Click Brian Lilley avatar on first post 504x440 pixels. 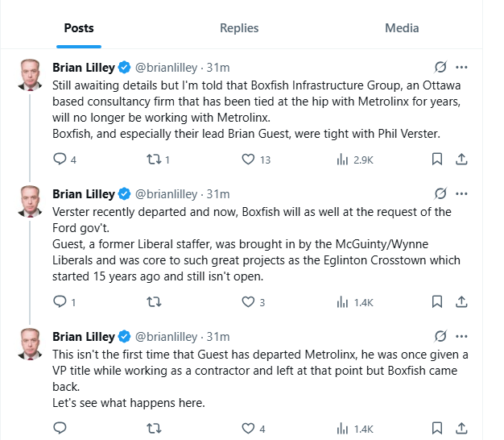[x=31, y=73]
